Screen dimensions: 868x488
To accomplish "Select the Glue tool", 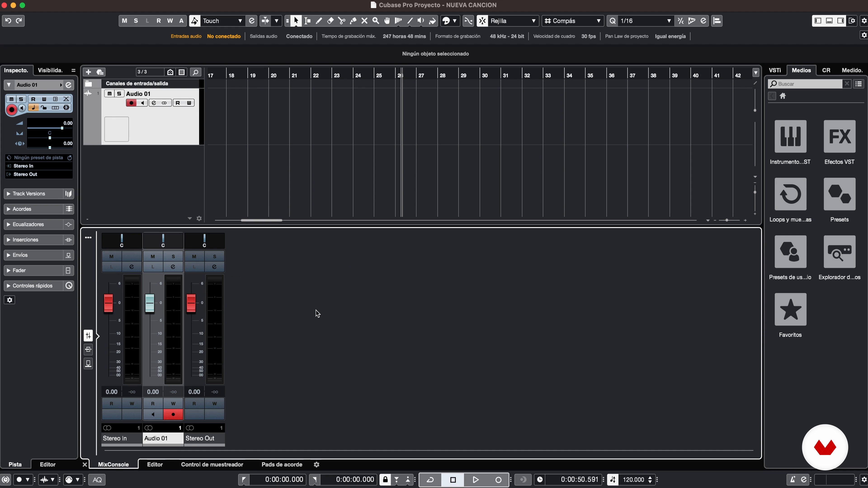I will 353,21.
